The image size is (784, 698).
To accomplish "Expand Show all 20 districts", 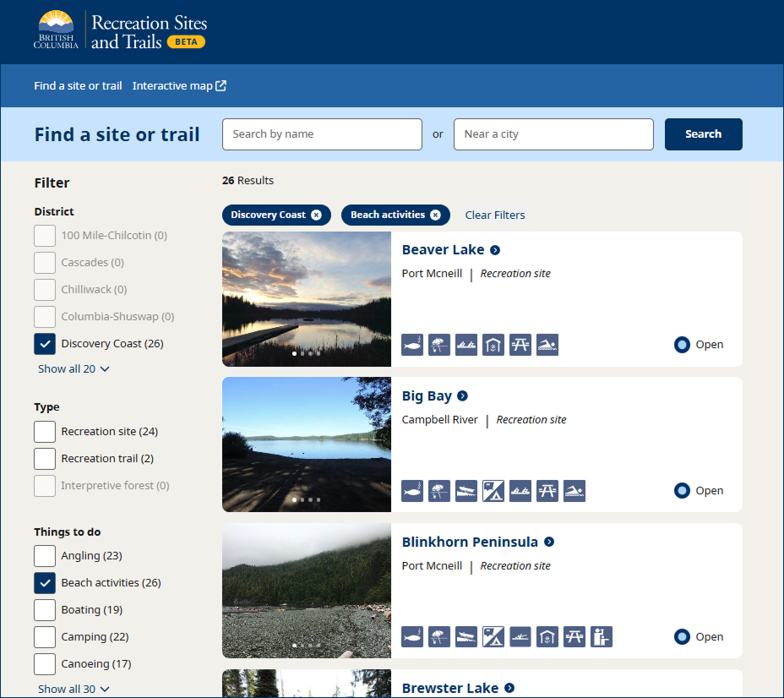I will (73, 369).
